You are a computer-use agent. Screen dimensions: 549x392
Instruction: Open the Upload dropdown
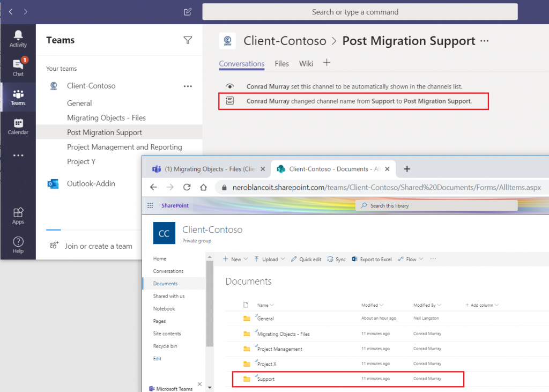(269, 259)
